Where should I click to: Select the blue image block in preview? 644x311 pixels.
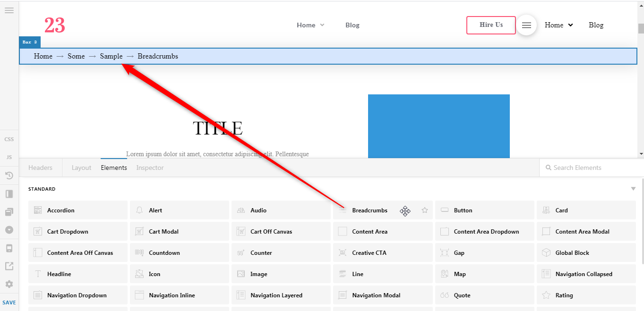click(x=439, y=126)
